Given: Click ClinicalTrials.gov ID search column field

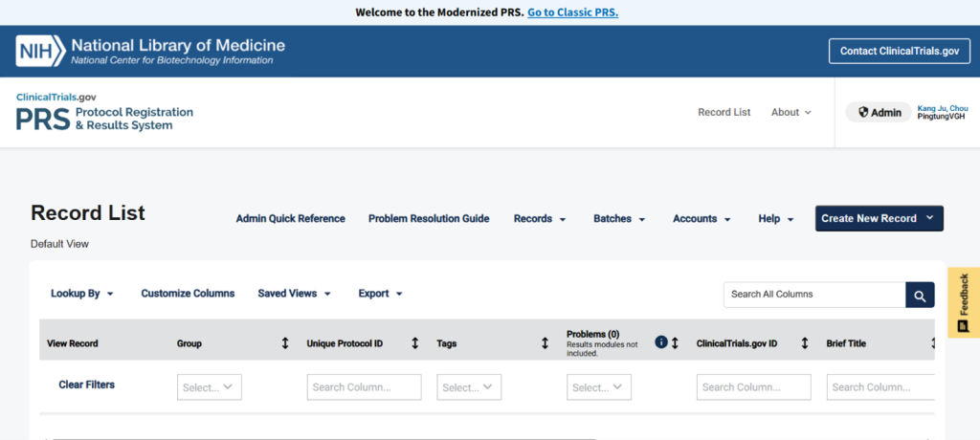Looking at the screenshot, I should 754,387.
